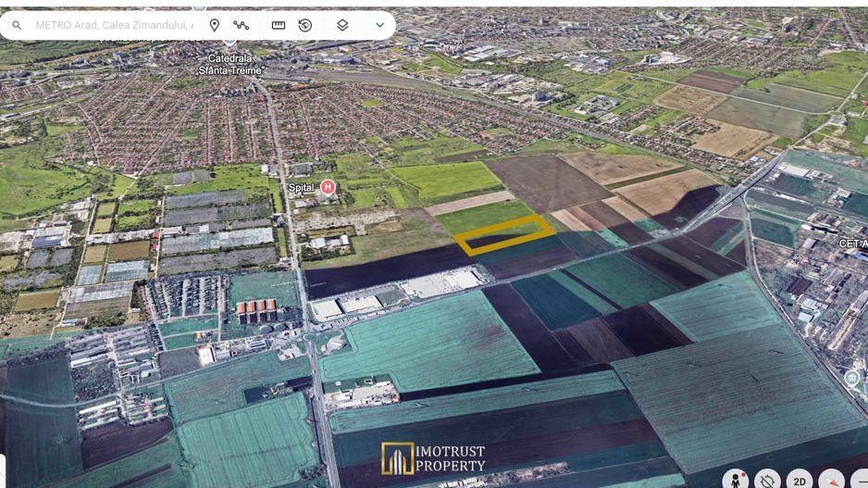Click the Spital place label text

point(301,188)
